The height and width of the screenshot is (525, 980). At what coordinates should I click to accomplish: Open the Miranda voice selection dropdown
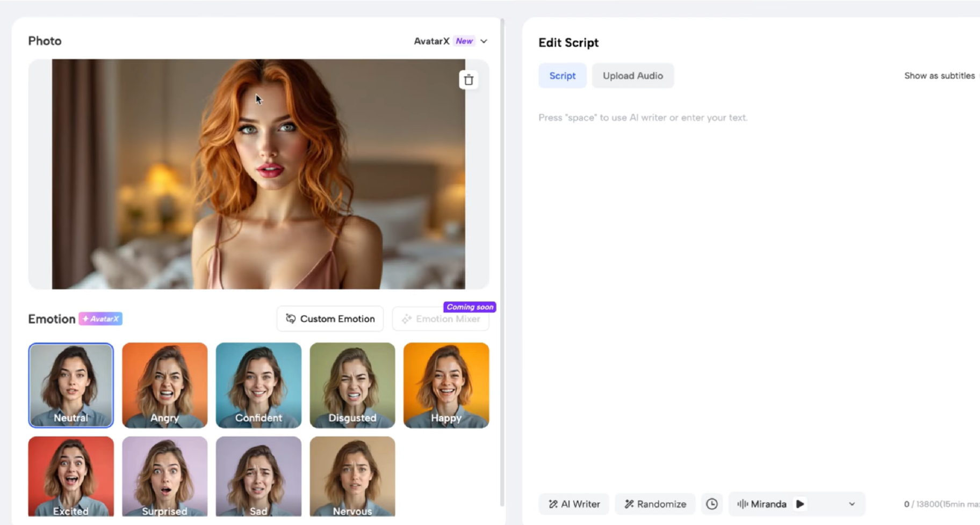[851, 504]
